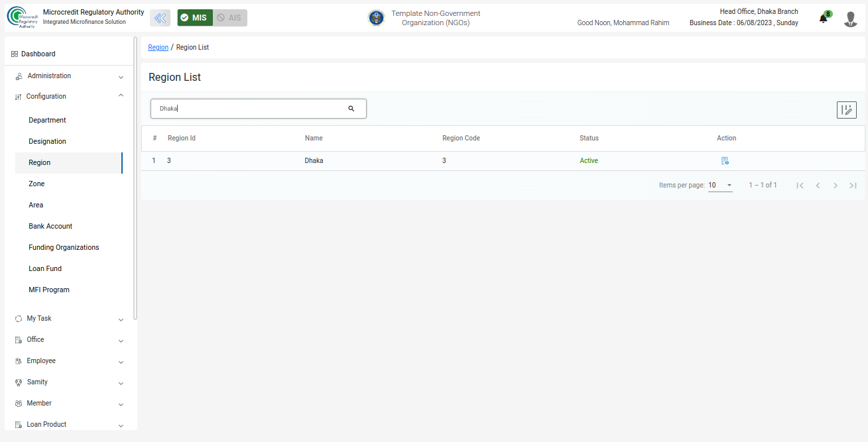Go to the previous page of results
Image resolution: width=868 pixels, height=442 pixels.
click(x=818, y=186)
